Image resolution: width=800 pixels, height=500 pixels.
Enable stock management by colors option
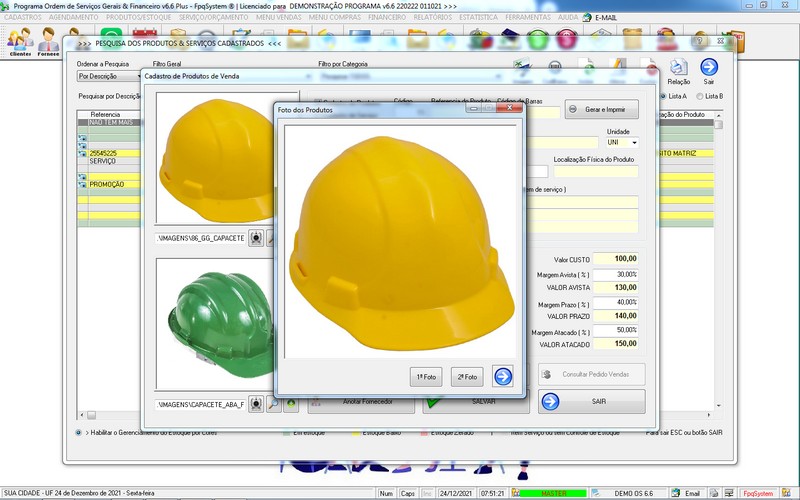(79, 433)
